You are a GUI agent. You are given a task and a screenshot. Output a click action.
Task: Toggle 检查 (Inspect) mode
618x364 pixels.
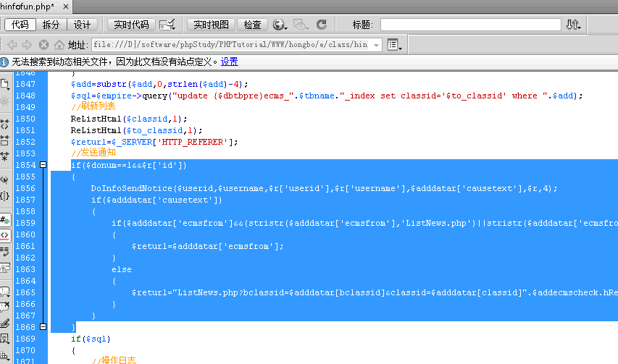point(253,25)
